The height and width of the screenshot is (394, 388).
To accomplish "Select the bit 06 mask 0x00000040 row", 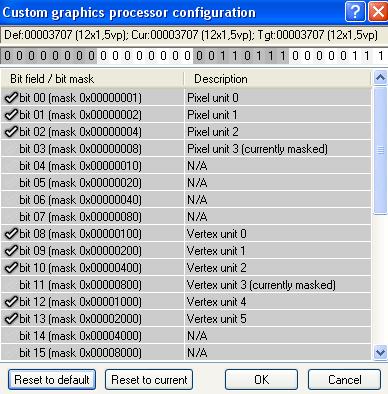I will coord(186,200).
